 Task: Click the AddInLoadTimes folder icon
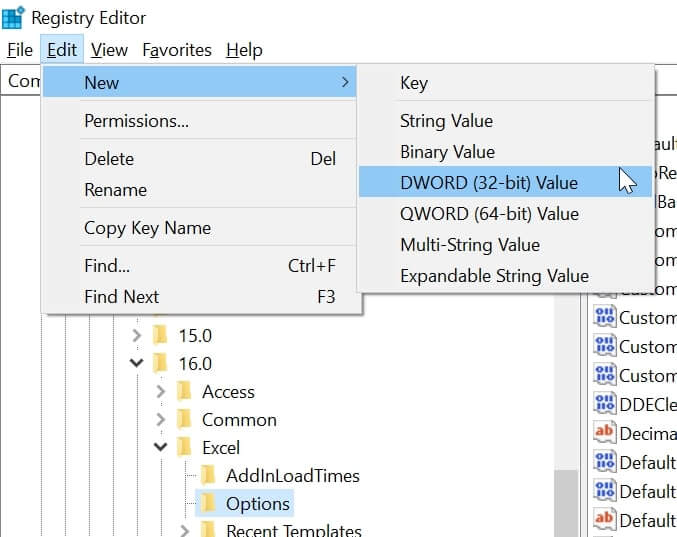point(208,475)
